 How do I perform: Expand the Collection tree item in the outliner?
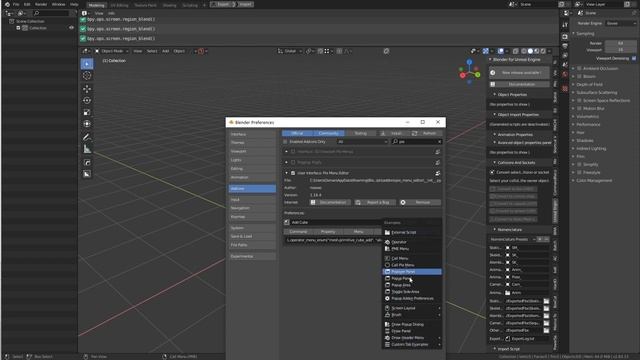tap(18, 28)
